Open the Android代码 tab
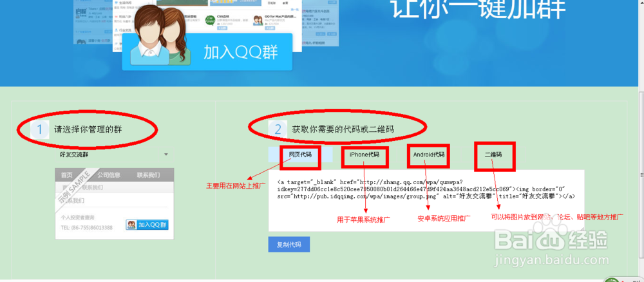 (x=428, y=155)
